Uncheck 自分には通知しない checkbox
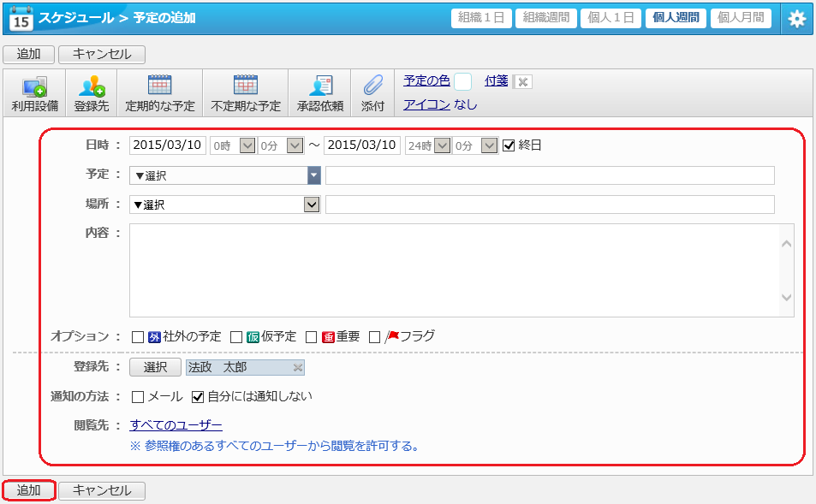 coord(198,397)
